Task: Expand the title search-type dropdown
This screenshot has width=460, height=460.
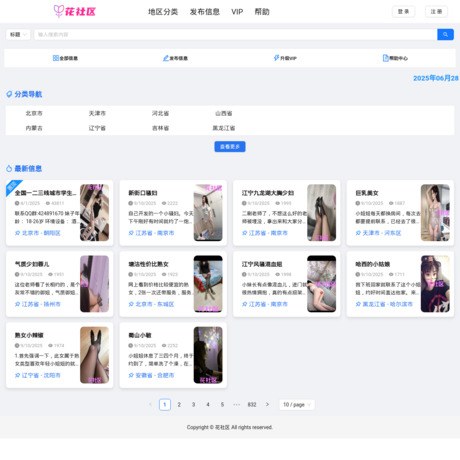Action: pyautogui.click(x=18, y=34)
